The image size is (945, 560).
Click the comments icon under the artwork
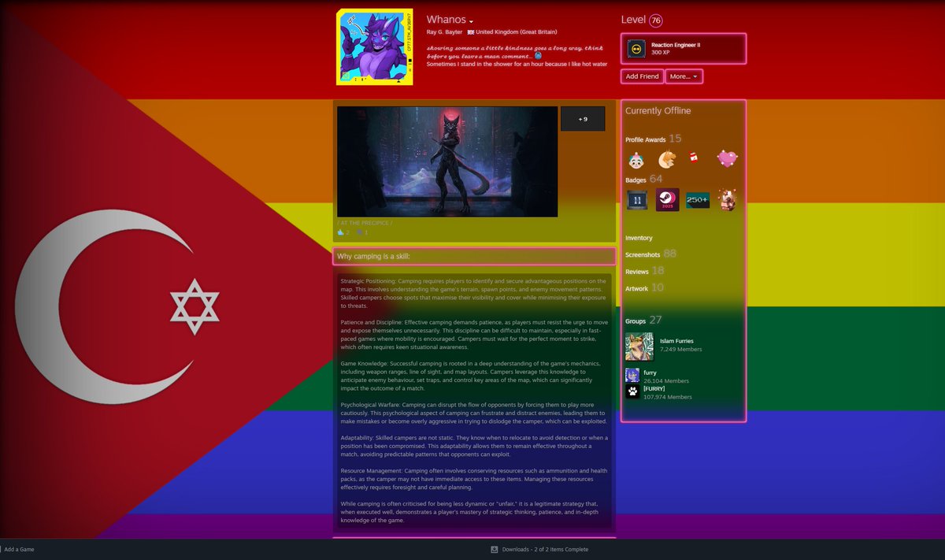(359, 232)
